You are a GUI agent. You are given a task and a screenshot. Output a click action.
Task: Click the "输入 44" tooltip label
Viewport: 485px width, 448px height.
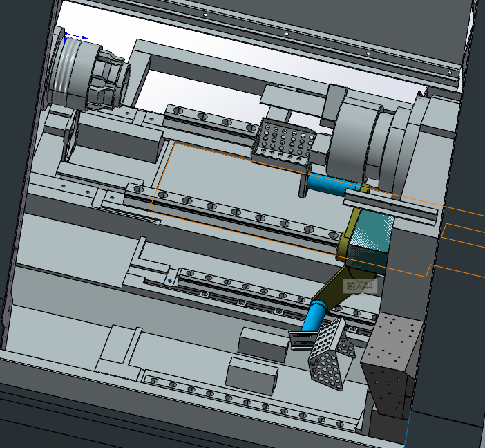[360, 286]
